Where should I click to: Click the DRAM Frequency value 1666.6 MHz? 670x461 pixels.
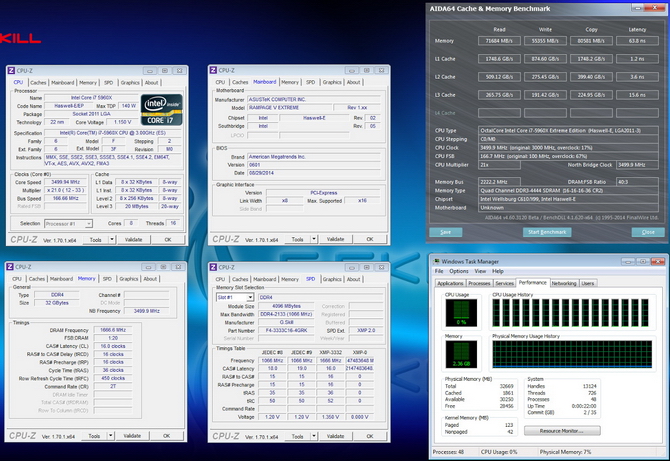pyautogui.click(x=113, y=330)
